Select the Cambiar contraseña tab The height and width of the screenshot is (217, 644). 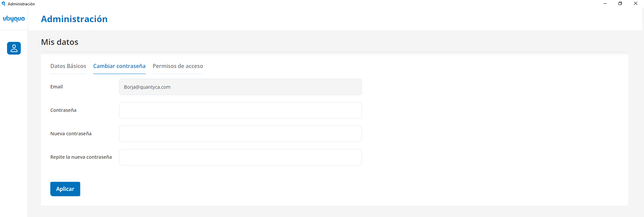(119, 66)
